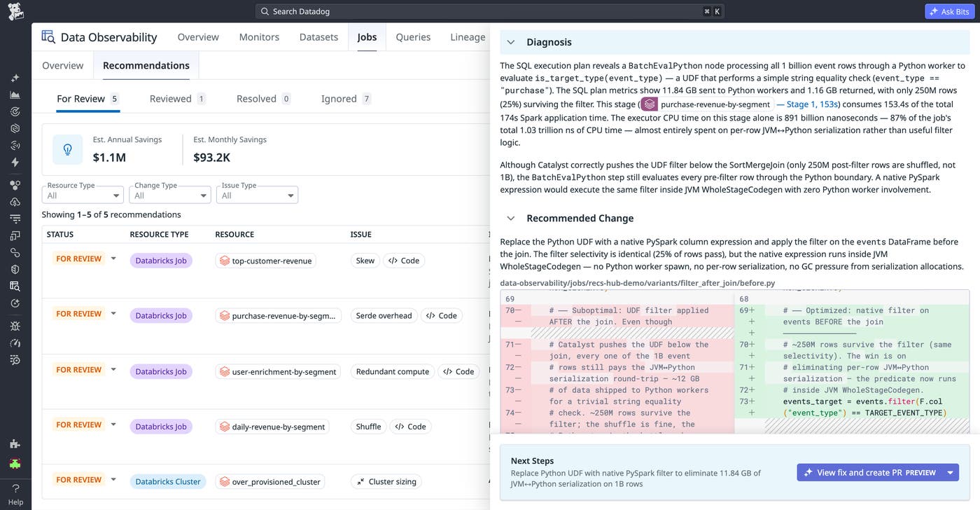
Task: Open the table-search Data Observability sidebar icon
Action: 15,286
